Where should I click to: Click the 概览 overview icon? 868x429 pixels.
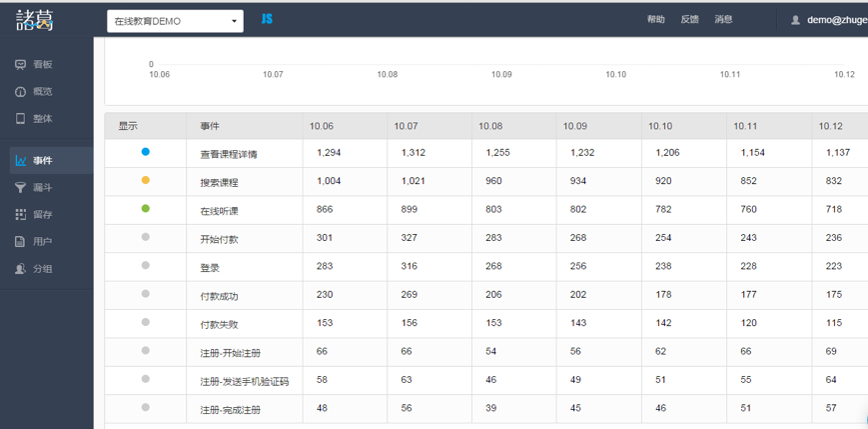point(21,91)
